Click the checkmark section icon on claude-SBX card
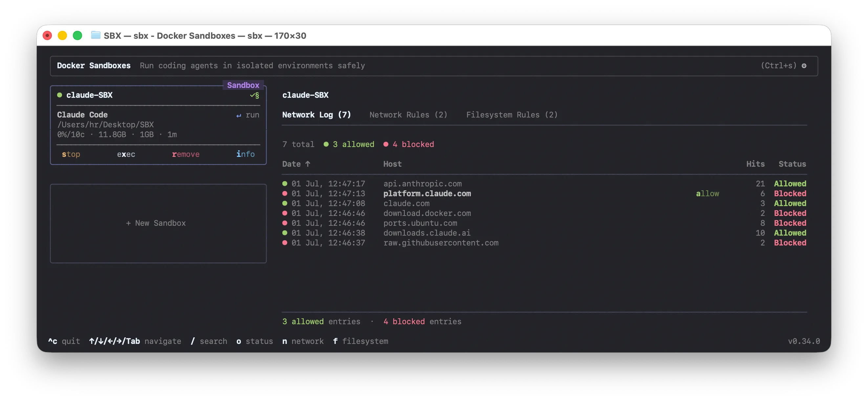The image size is (868, 401). 254,95
